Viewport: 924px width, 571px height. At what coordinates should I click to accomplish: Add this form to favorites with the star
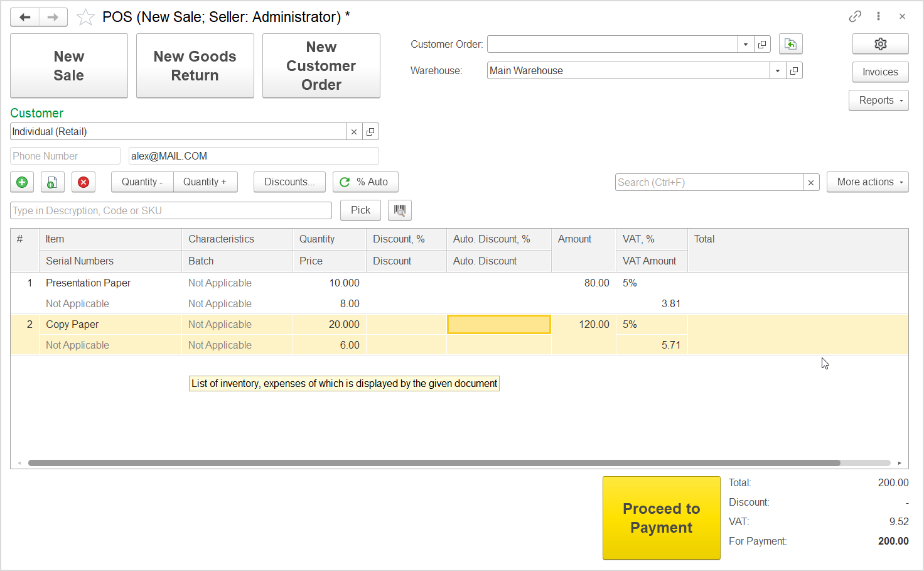[85, 17]
